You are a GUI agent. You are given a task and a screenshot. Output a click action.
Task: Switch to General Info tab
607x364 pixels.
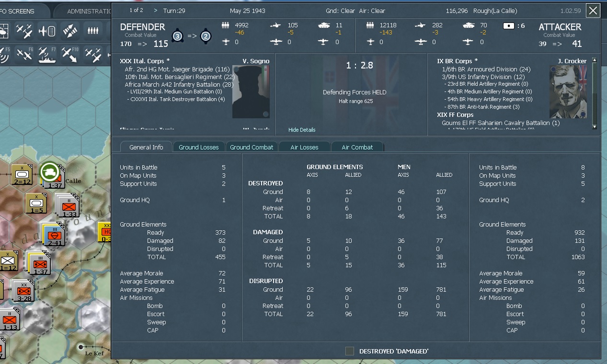coord(146,147)
